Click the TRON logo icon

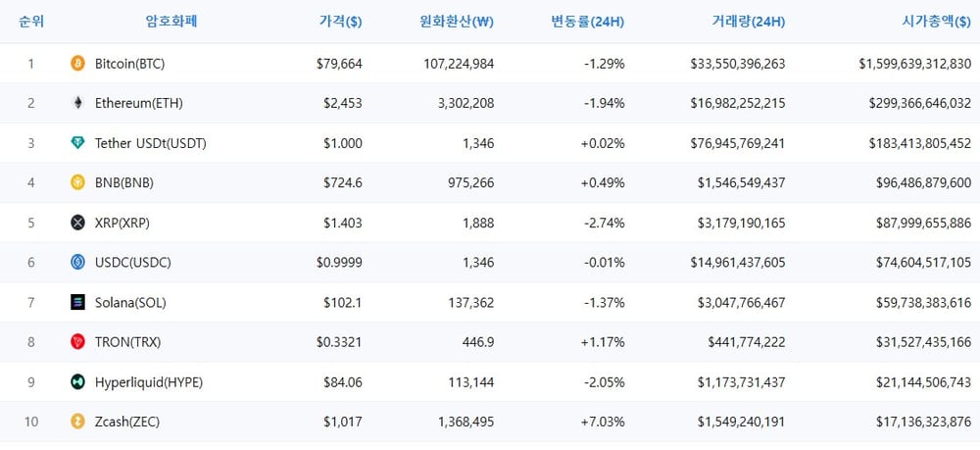[77, 342]
